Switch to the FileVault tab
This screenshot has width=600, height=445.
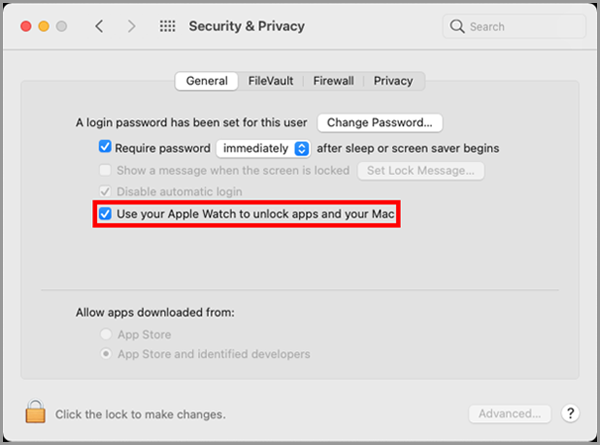[271, 81]
